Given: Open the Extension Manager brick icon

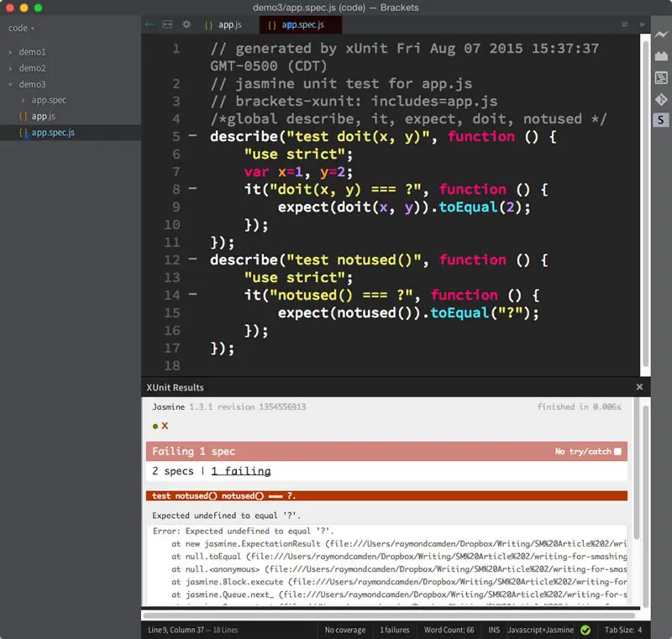Looking at the screenshot, I should click(x=661, y=55).
